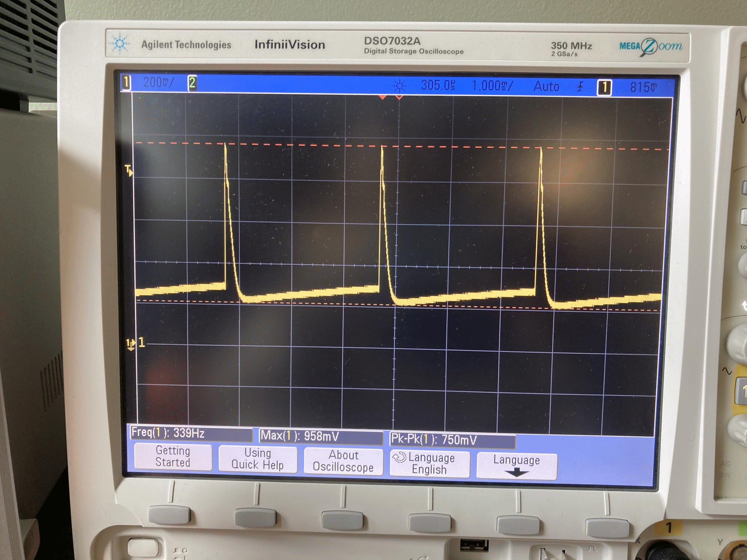Open About Oscilloscope info
This screenshot has width=747, height=560.
point(343,461)
